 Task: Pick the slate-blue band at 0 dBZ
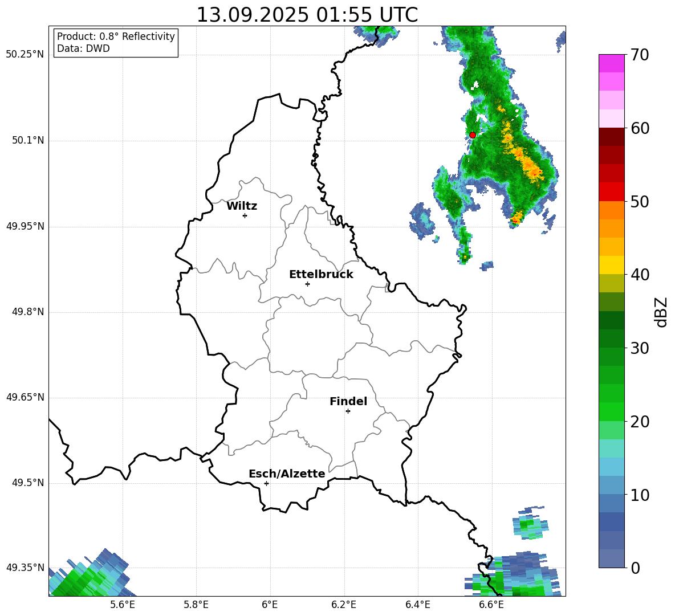(611, 558)
